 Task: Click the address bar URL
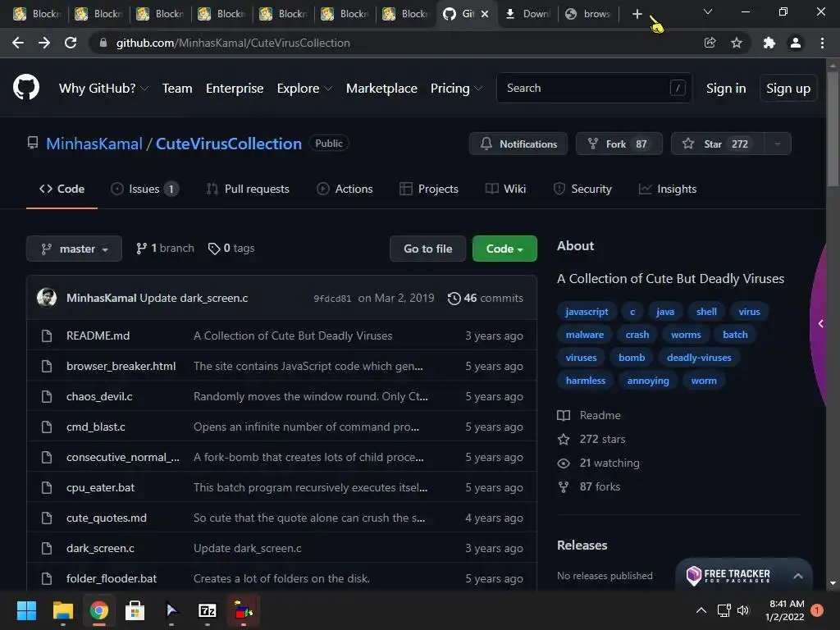pyautogui.click(x=233, y=43)
